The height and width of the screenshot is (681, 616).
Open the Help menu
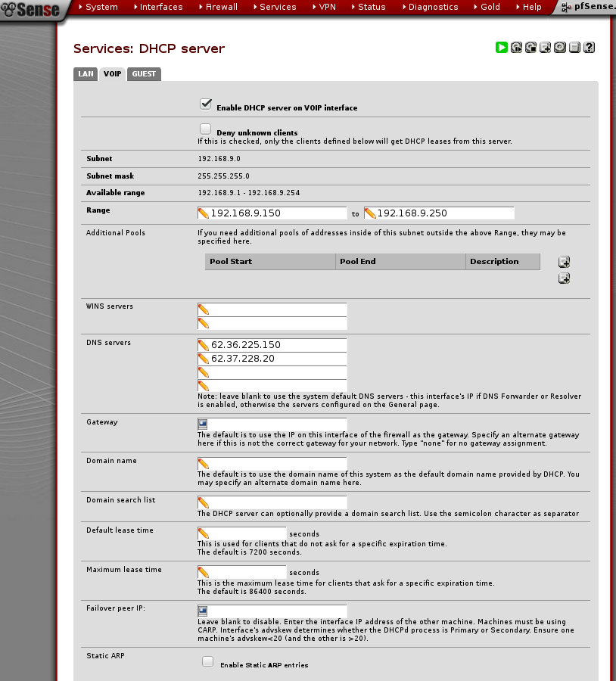(529, 7)
